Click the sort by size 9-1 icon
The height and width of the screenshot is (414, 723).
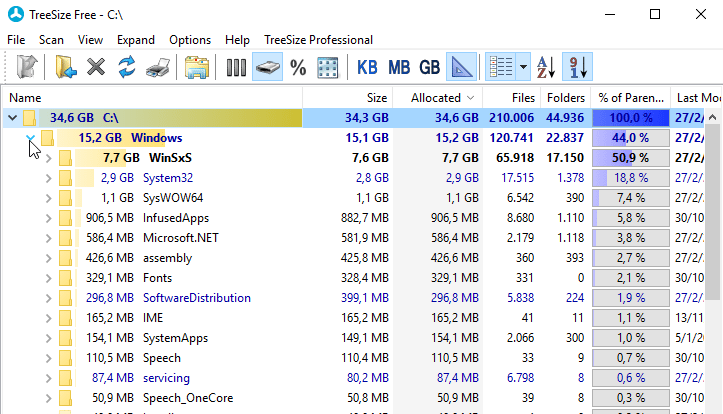pos(578,68)
